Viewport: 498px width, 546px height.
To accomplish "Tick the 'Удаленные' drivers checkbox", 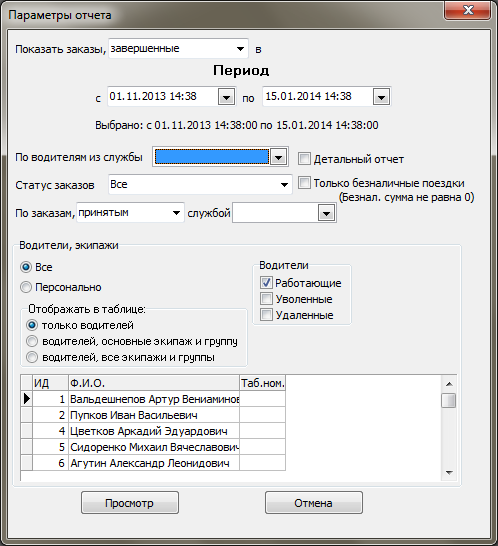I will coord(266,315).
